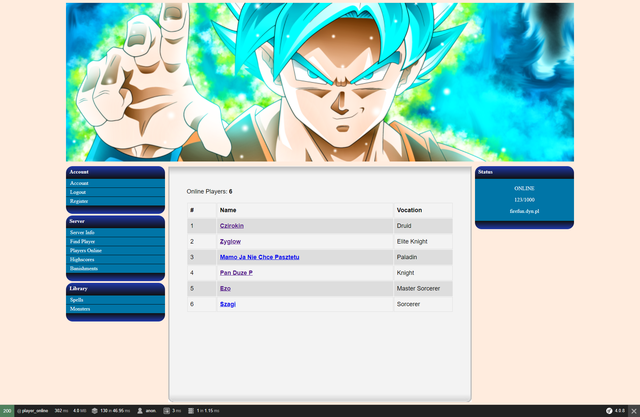Open the Account link in the sidebar
Image resolution: width=640 pixels, height=417 pixels.
[x=79, y=183]
